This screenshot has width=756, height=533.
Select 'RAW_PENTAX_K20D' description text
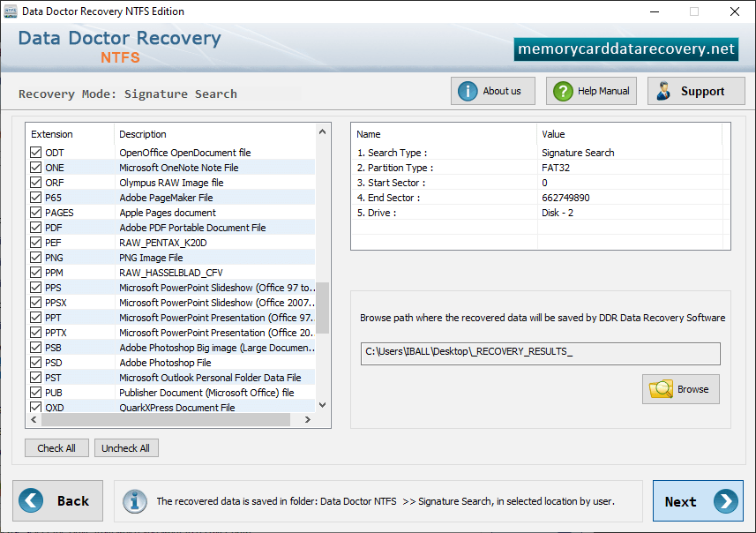(163, 242)
